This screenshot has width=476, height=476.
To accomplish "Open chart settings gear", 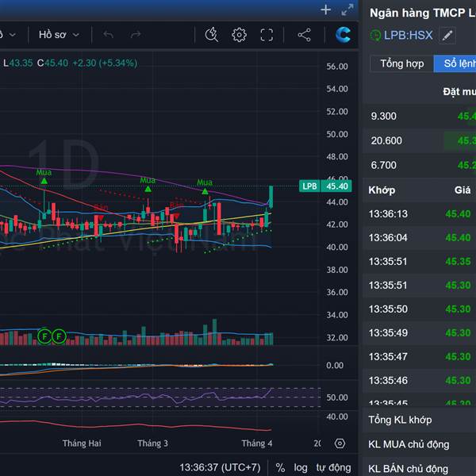I will [x=239, y=35].
